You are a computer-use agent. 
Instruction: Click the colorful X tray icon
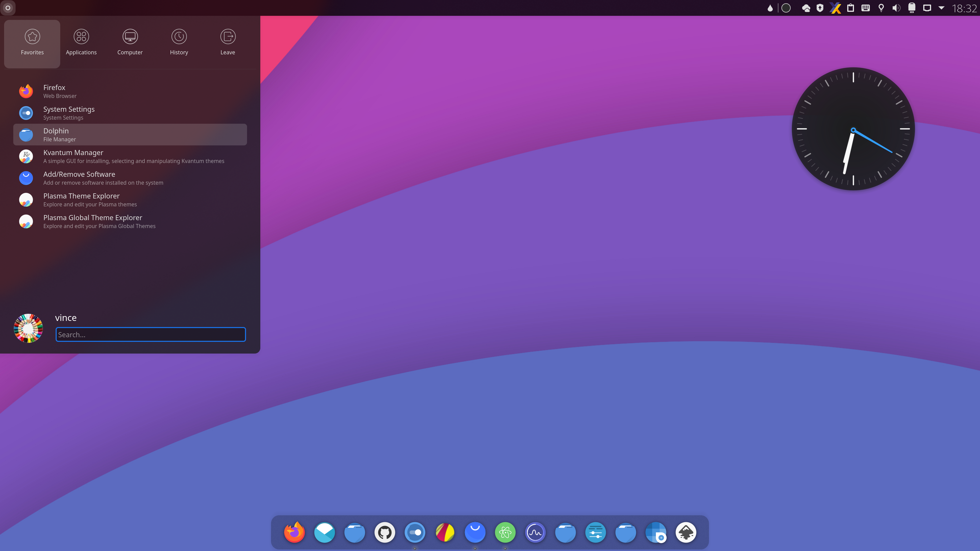[x=836, y=8]
